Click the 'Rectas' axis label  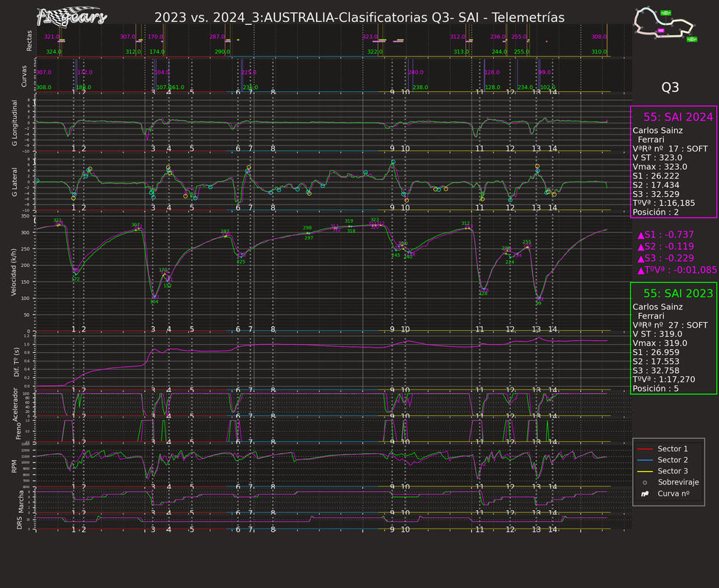tap(29, 40)
